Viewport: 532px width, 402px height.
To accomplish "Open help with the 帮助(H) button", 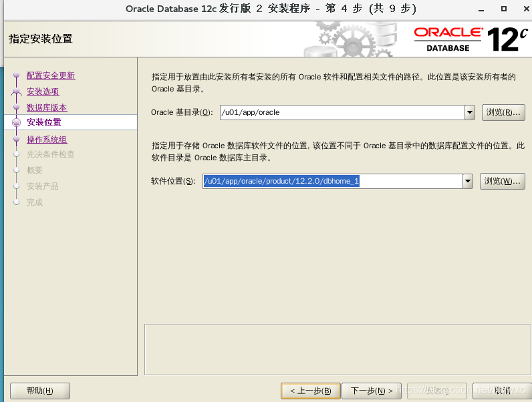I will tap(40, 391).
